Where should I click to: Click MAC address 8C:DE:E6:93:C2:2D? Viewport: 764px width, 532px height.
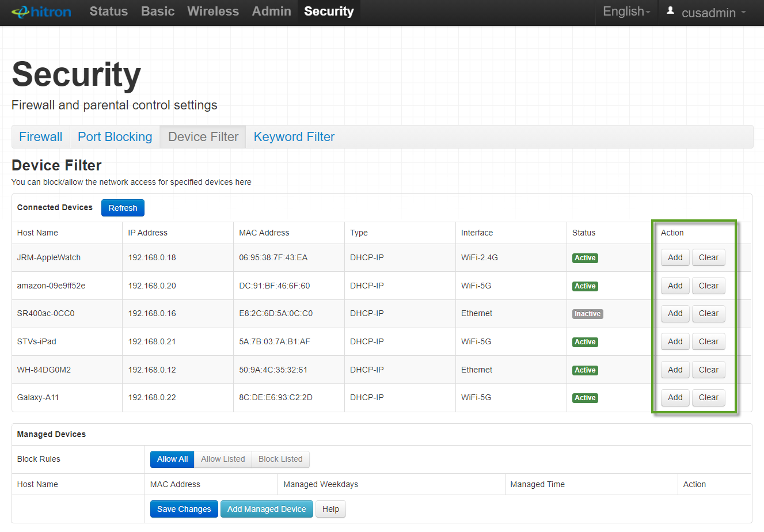[276, 397]
